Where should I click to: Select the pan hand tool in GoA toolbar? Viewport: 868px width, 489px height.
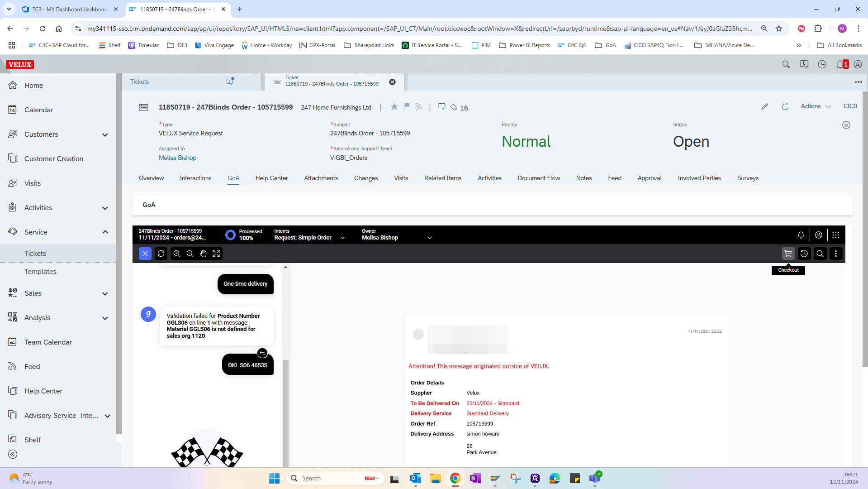(x=203, y=254)
